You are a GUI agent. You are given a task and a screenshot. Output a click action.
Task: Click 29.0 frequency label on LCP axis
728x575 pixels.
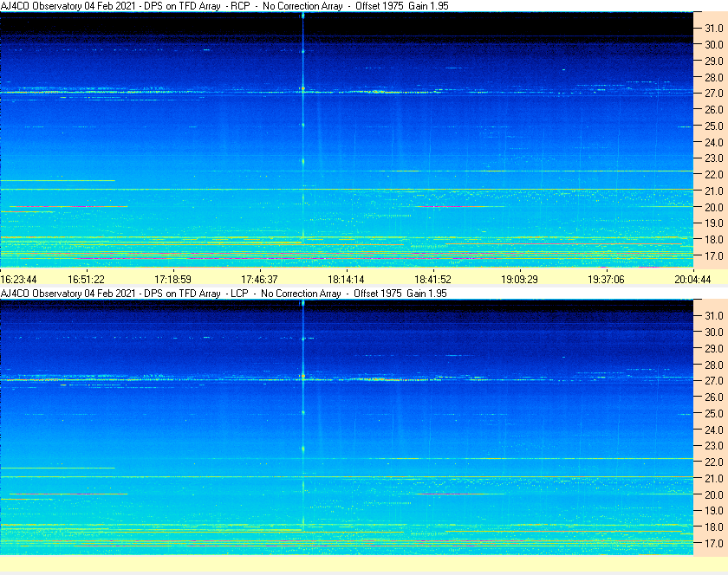714,348
